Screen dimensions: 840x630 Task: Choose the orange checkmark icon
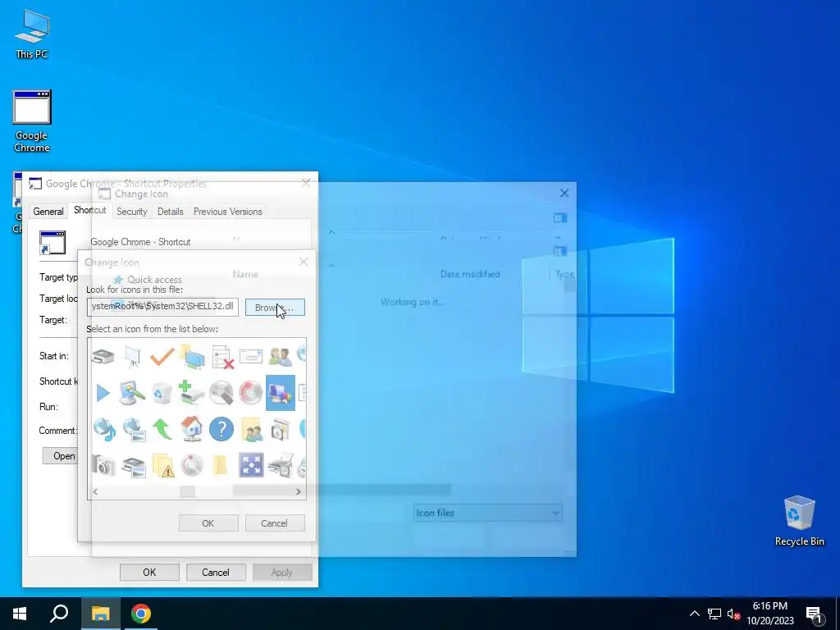[162, 356]
